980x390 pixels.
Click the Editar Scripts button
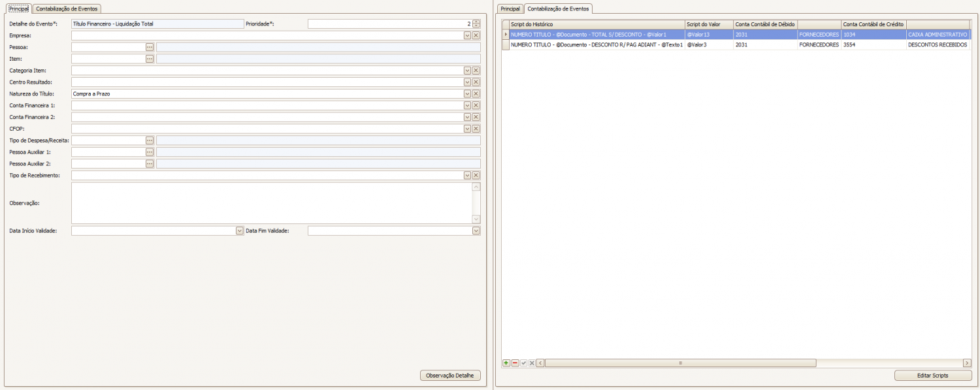click(x=933, y=376)
